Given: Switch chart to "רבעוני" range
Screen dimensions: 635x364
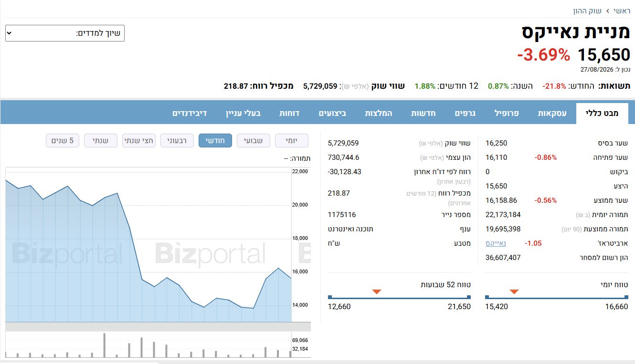Looking at the screenshot, I should point(177,140).
